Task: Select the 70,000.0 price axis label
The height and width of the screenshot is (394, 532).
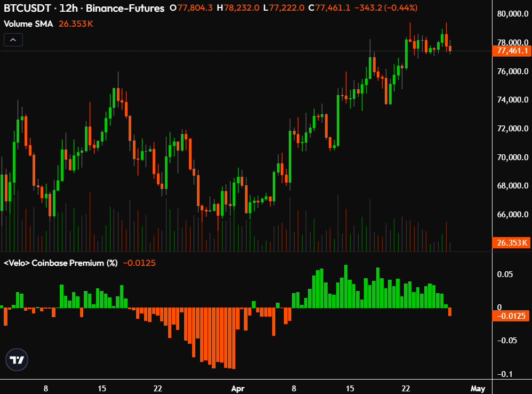Action: pyautogui.click(x=512, y=157)
